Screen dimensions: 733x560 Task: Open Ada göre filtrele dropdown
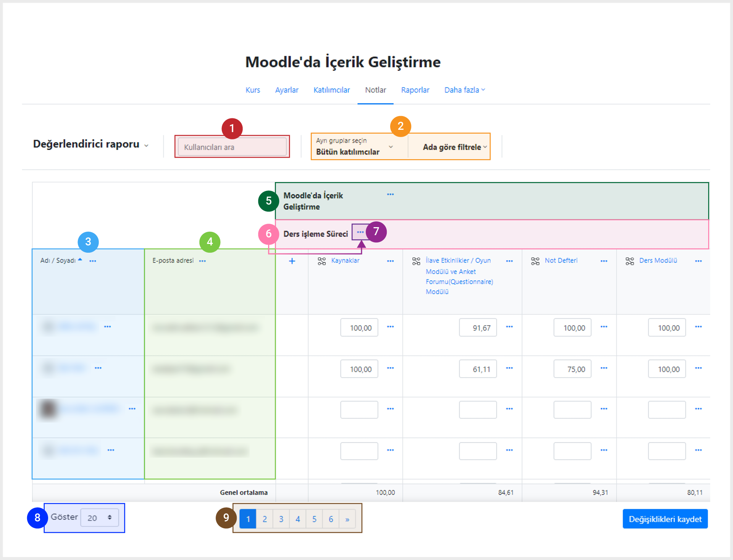pos(455,147)
